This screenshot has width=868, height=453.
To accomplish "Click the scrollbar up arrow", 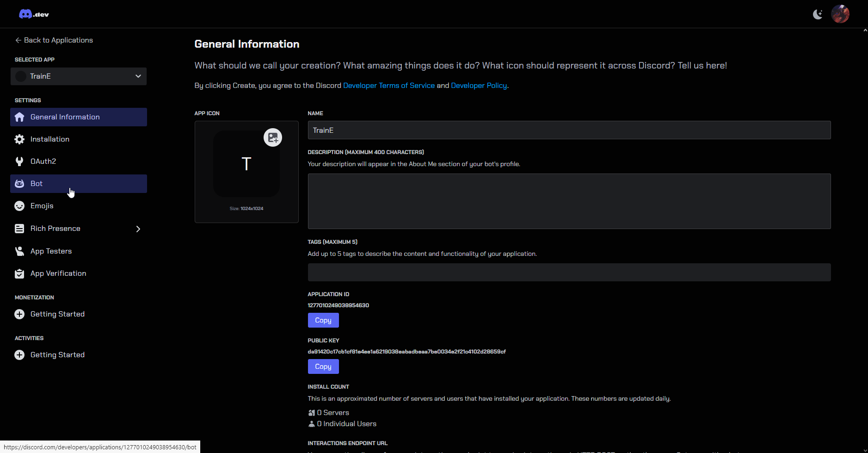I will click(865, 31).
